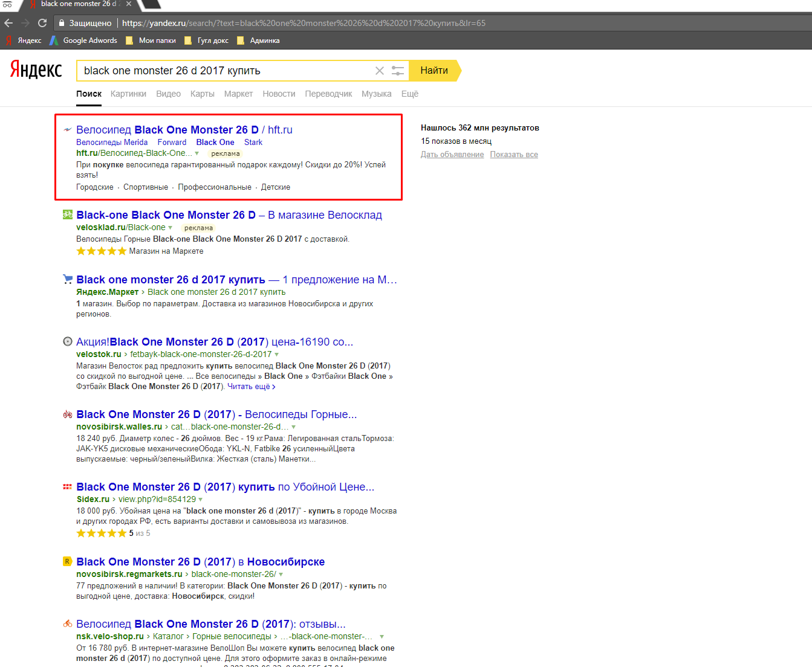812x667 pixels.
Task: Click the nsk.velo-shop.ru favicon
Action: click(x=68, y=623)
